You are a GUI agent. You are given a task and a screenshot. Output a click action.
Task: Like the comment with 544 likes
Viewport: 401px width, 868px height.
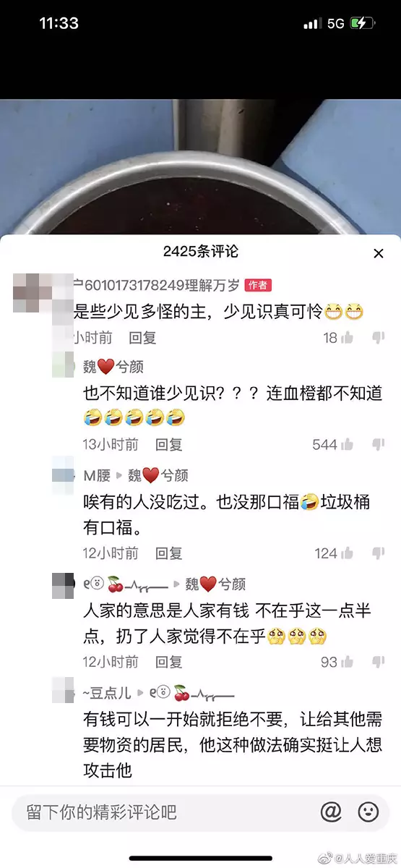(x=348, y=444)
